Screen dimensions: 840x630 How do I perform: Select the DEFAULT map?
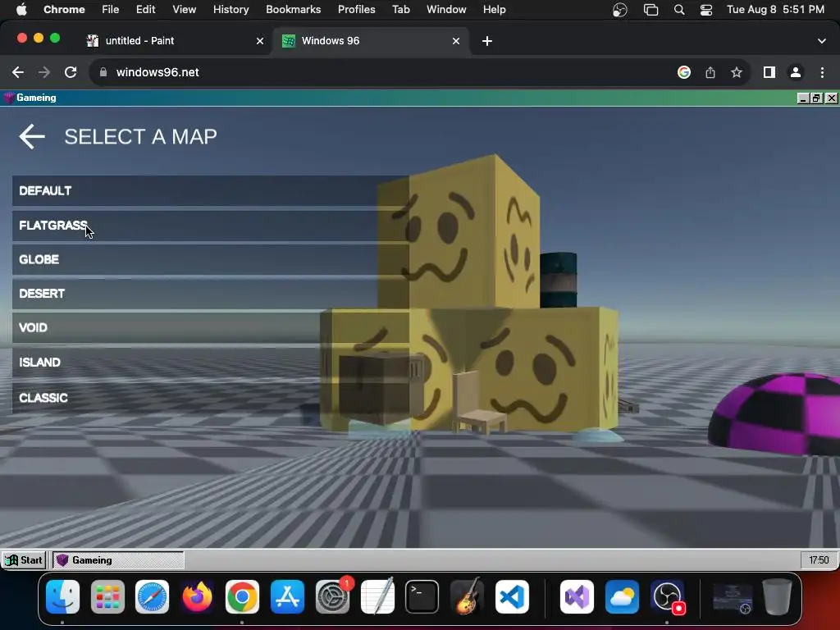pyautogui.click(x=211, y=190)
